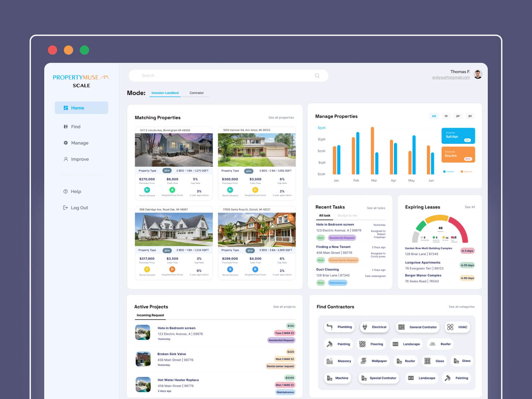The height and width of the screenshot is (399, 532).
Task: Click the HVAC fan icon
Action: point(450,327)
